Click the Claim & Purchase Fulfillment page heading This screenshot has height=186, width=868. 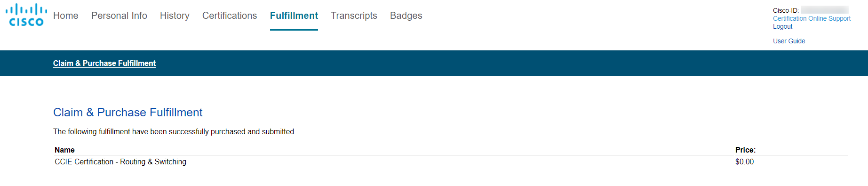128,113
